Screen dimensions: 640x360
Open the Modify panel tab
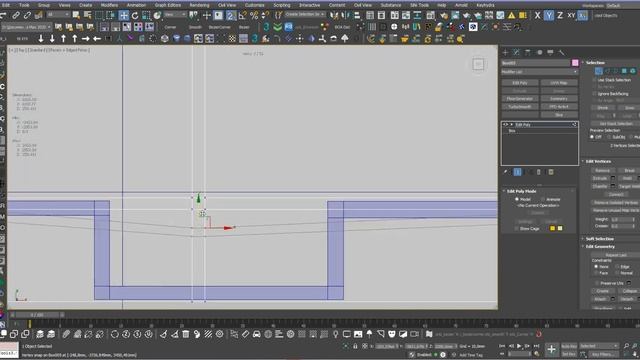[516, 52]
